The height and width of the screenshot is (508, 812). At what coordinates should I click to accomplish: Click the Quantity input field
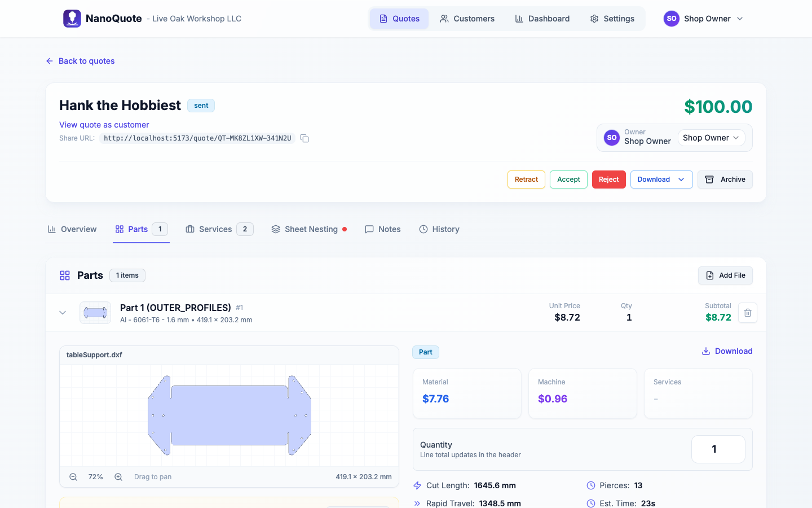(x=718, y=449)
